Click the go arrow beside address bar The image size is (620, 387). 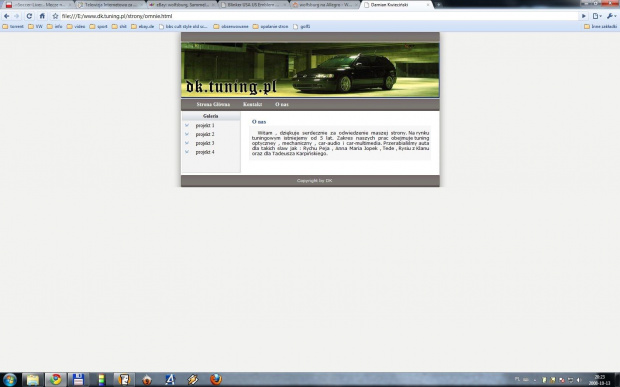click(x=584, y=16)
